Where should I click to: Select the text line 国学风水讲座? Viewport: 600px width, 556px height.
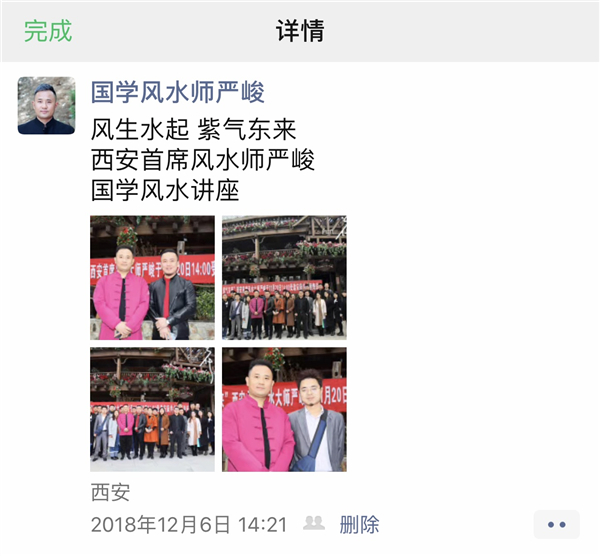[x=165, y=191]
